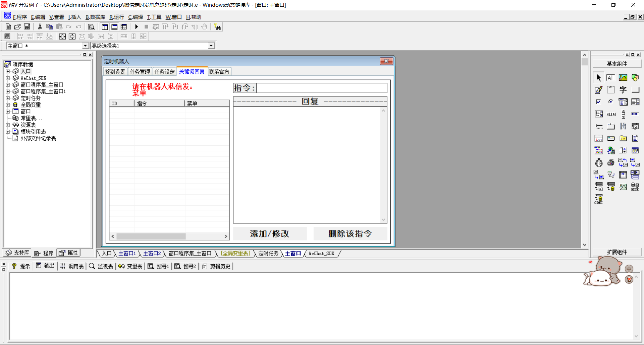
Task: Expand the WeChat_SDK tree node
Action: [x=8, y=78]
